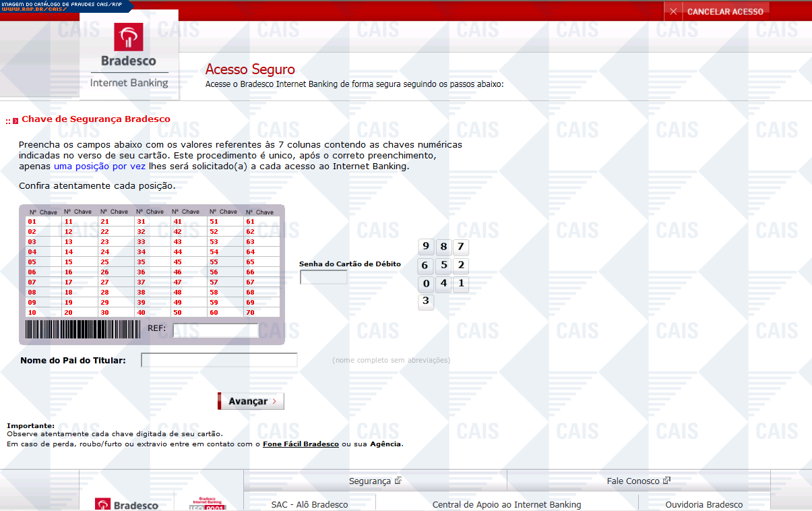Click the Avançar button

[251, 401]
